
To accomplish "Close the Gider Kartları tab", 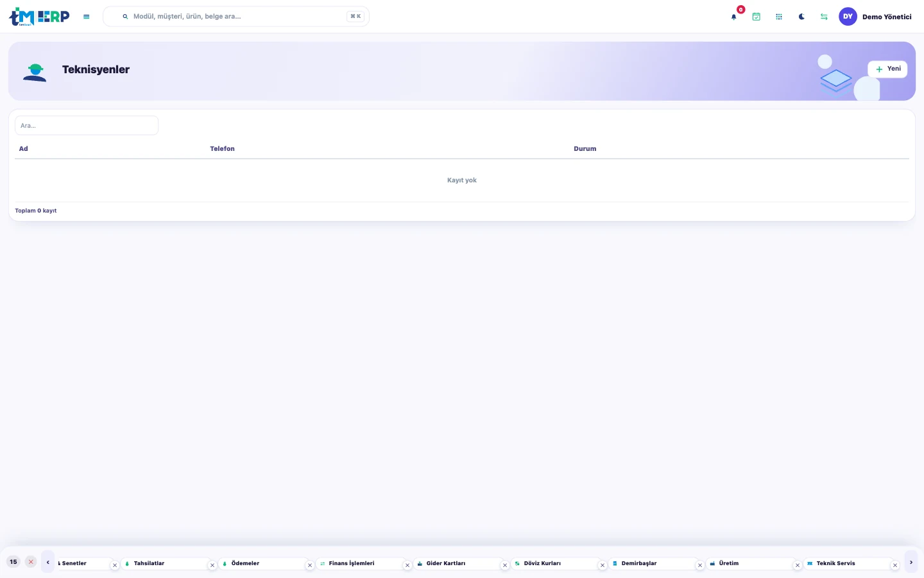I will [505, 566].
